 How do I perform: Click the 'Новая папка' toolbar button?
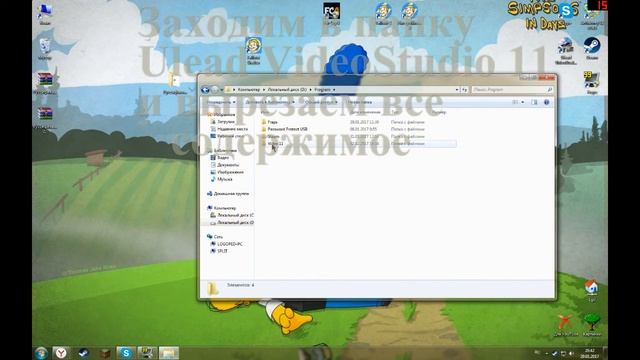[x=360, y=102]
